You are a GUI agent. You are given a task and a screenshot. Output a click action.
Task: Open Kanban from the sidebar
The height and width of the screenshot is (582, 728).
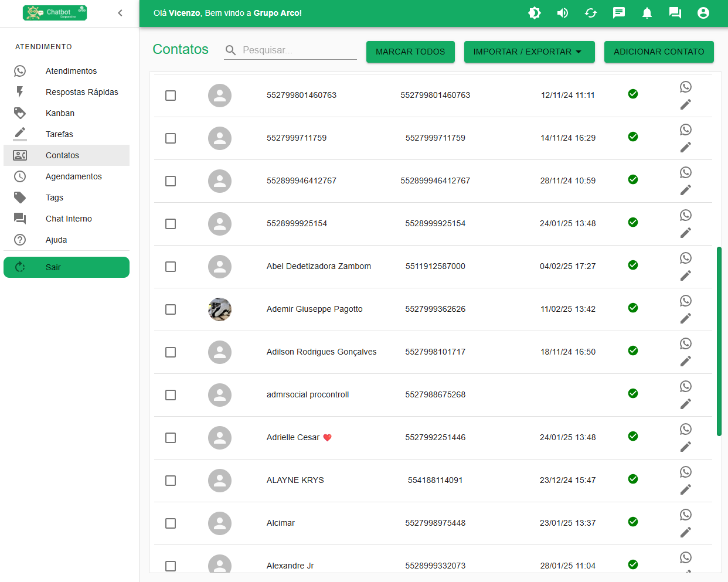(x=60, y=113)
